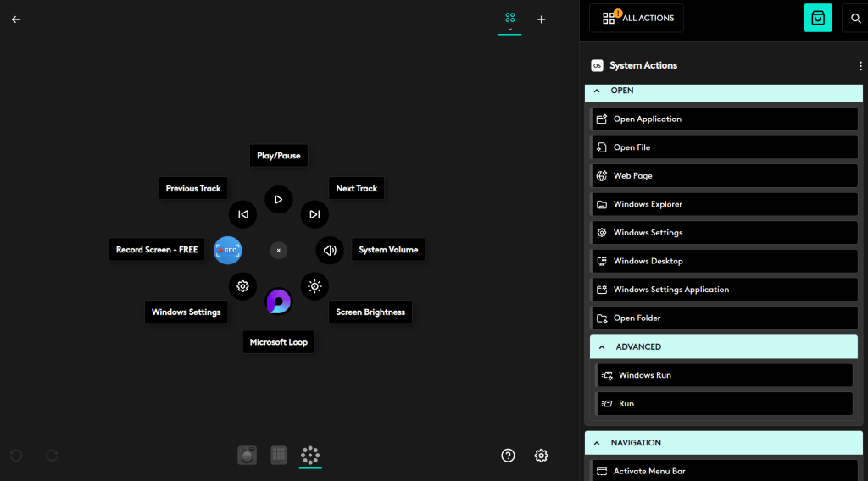Click the Record Screen REC icon
The height and width of the screenshot is (481, 868).
click(227, 250)
